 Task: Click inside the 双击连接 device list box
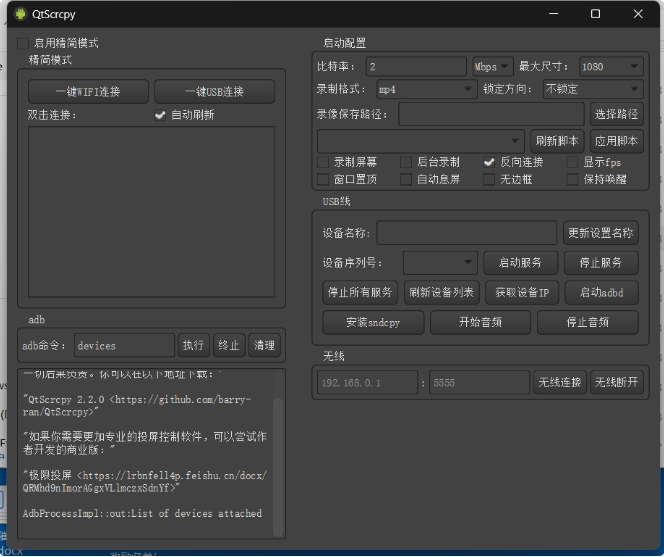tap(151, 212)
